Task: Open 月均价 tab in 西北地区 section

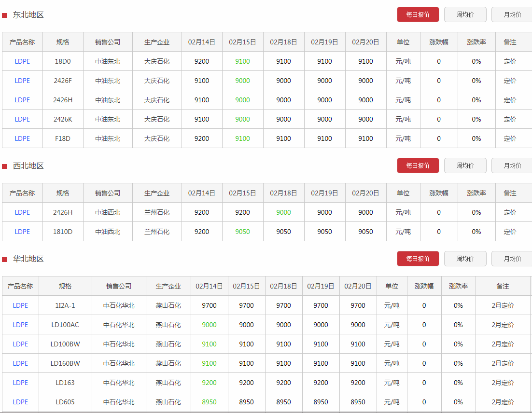Action: coord(511,165)
